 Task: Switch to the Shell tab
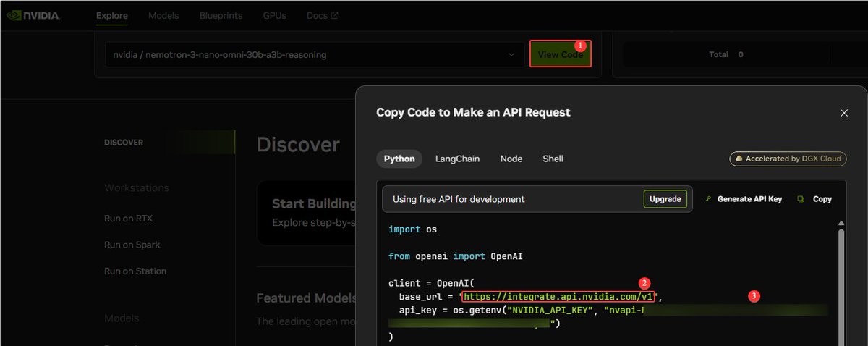tap(553, 159)
